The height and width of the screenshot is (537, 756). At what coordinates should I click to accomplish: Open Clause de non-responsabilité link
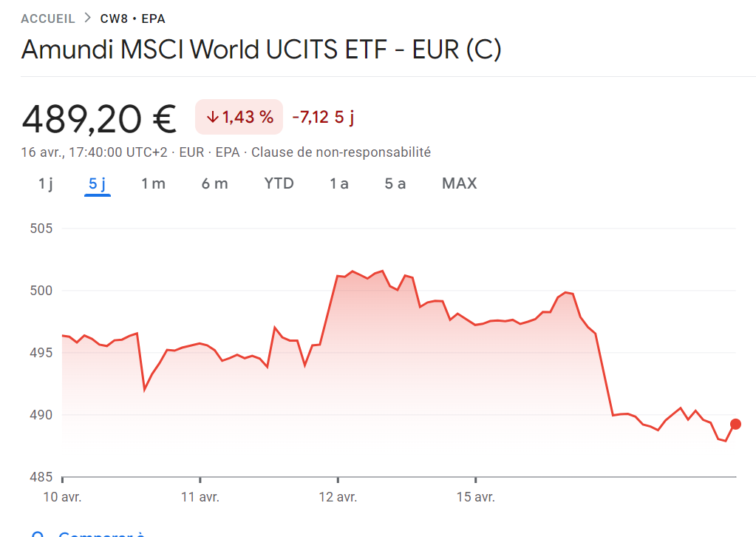(x=341, y=152)
